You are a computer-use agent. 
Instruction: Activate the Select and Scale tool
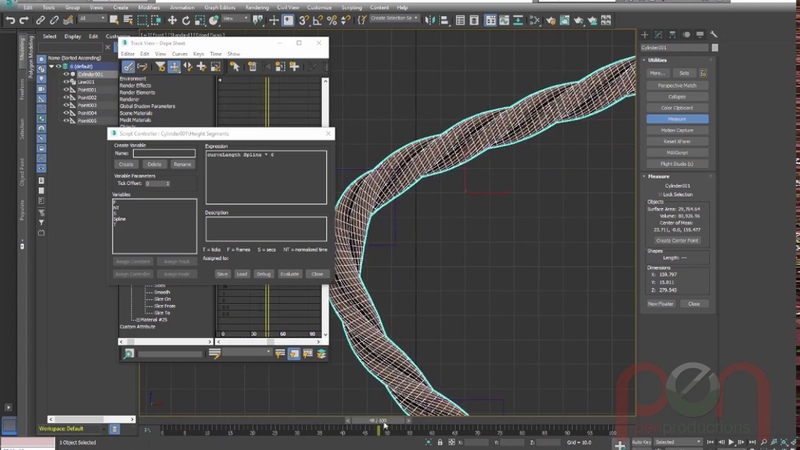coord(200,20)
